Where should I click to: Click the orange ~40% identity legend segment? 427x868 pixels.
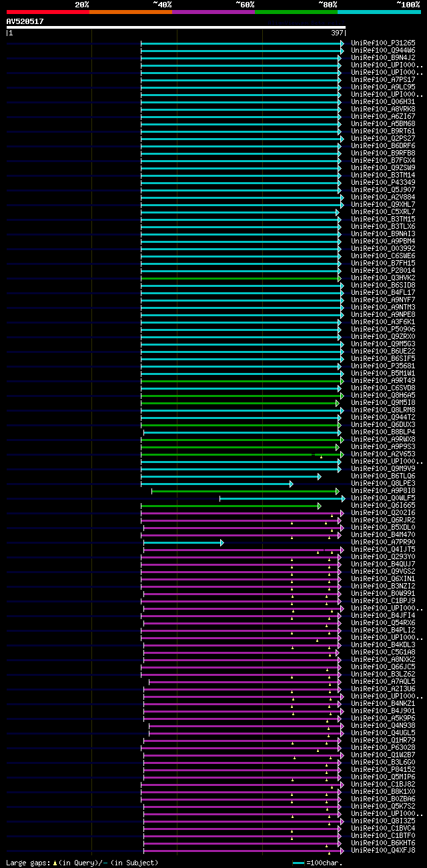click(131, 11)
